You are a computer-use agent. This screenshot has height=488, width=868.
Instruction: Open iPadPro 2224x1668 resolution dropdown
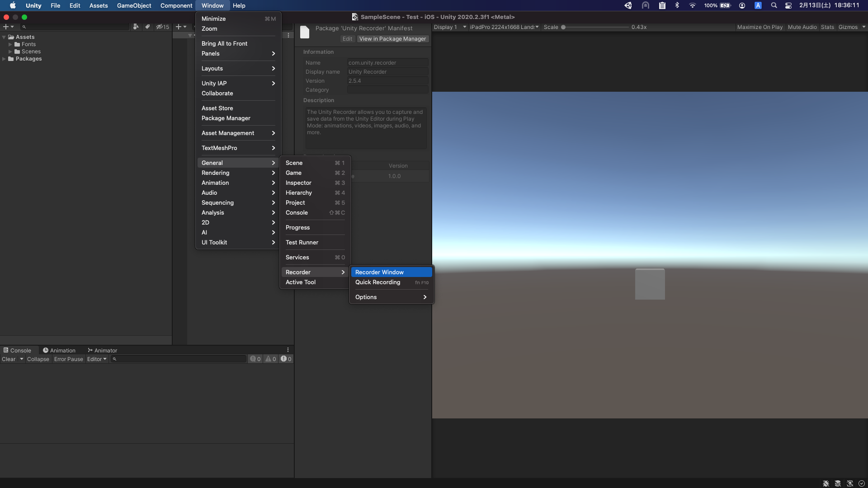504,27
